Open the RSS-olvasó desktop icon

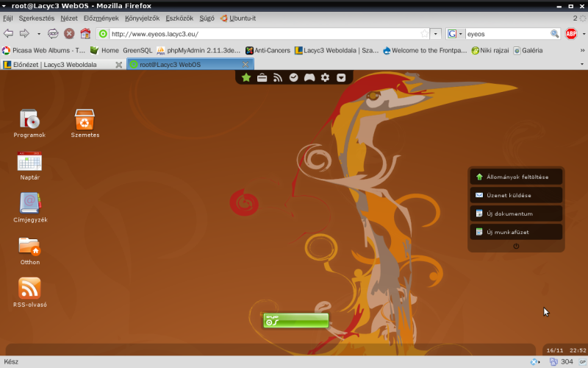[x=29, y=293]
